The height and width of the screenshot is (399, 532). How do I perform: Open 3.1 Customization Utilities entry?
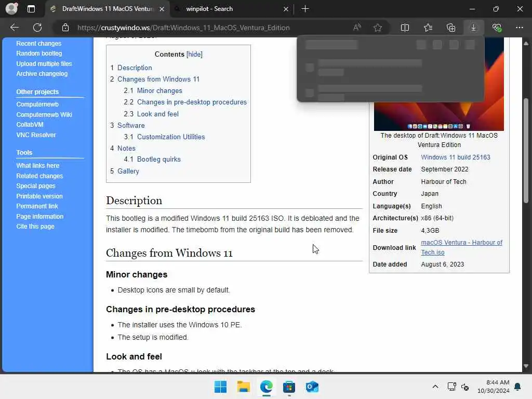(x=165, y=137)
